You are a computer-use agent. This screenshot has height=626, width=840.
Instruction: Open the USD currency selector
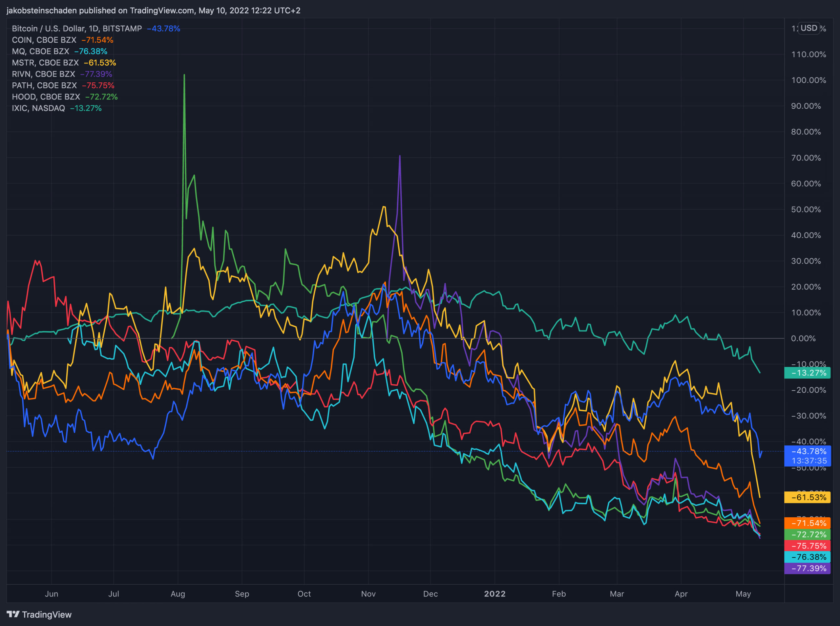pos(809,28)
